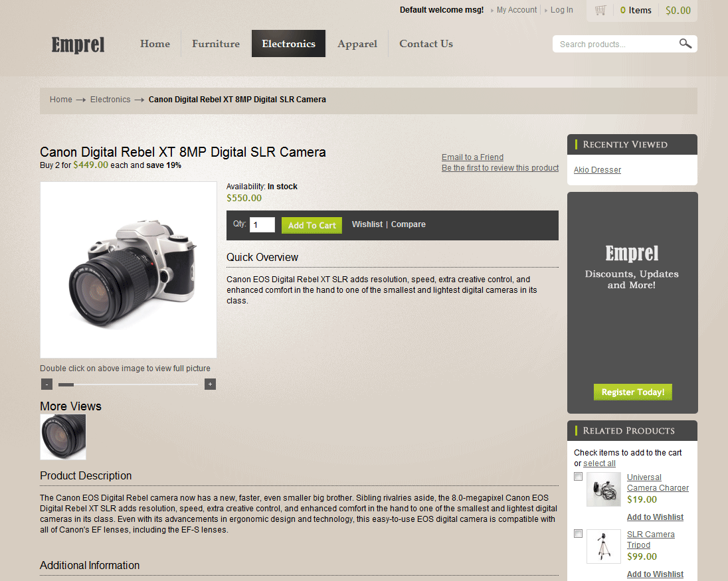This screenshot has width=728, height=581.
Task: Check the Universal Camera Charger checkbox
Action: pos(578,477)
